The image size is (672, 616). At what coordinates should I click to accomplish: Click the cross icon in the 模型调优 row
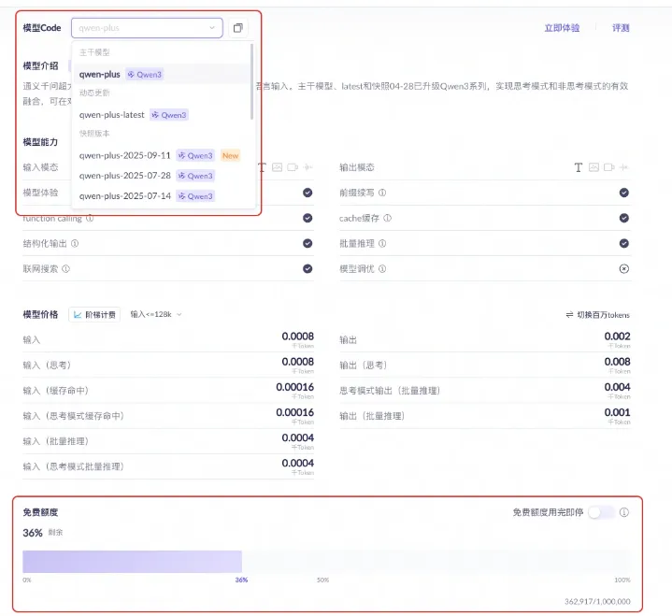pos(624,269)
